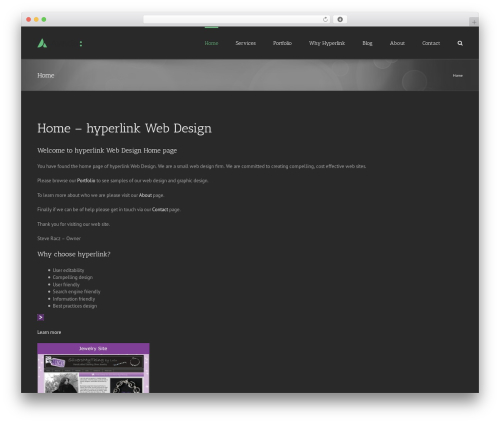Click the 'Steve Racz – Owner' text

[x=59, y=238]
